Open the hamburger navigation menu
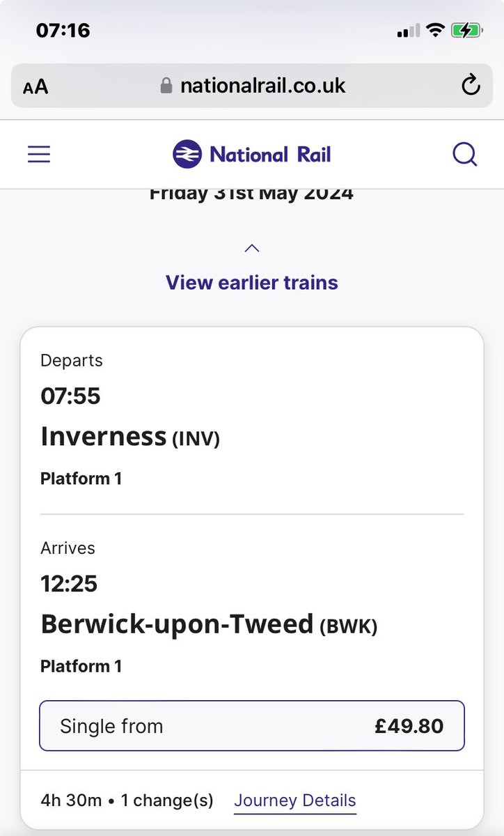This screenshot has width=504, height=836. point(39,153)
